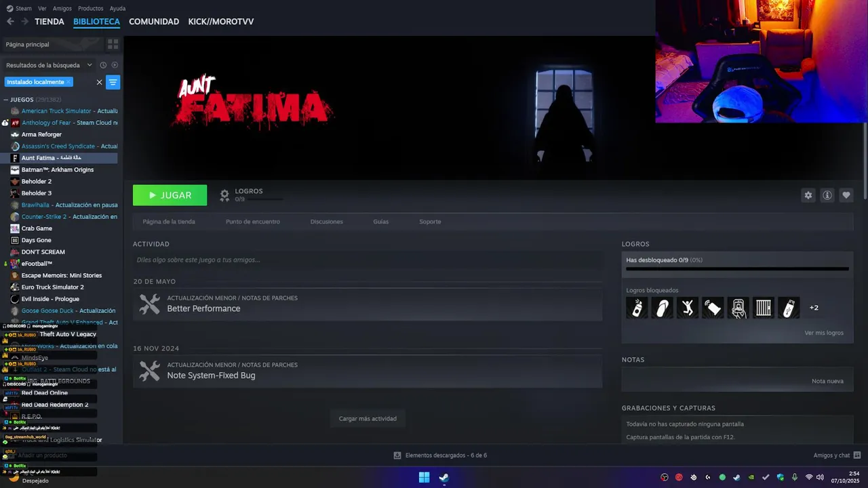Image resolution: width=868 pixels, height=488 pixels.
Task: Click the Better Performance wrench icon
Action: [150, 304]
